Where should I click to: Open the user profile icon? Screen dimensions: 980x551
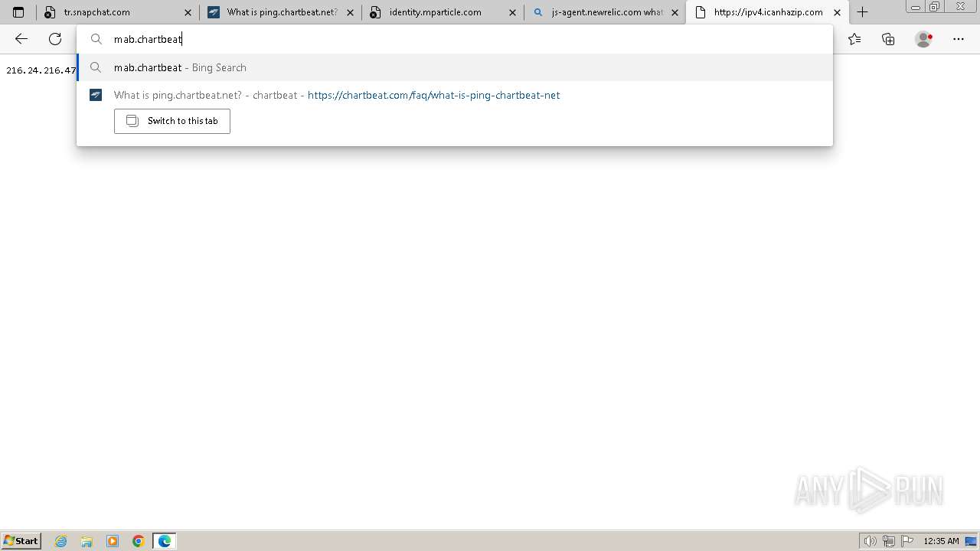click(924, 39)
